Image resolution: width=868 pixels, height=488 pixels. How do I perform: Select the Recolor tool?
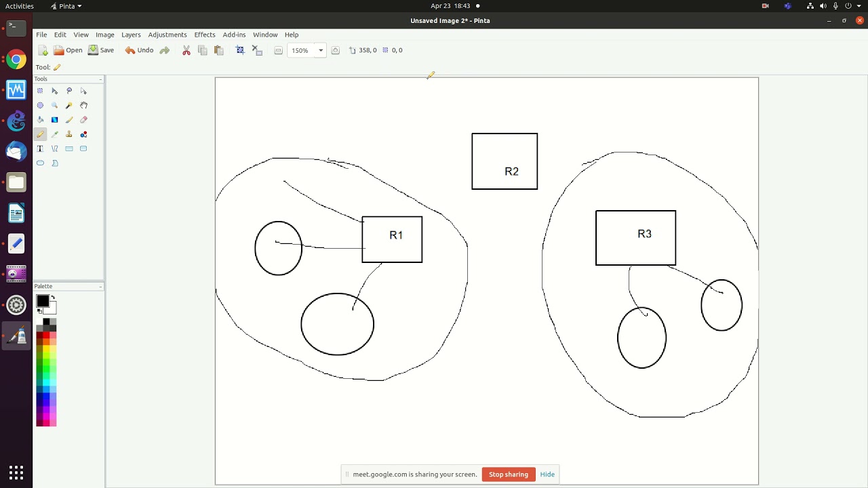pos(83,134)
